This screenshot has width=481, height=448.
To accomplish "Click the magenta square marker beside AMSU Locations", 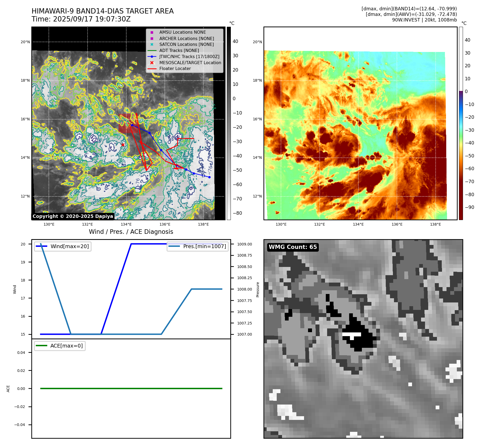I will coord(152,32).
